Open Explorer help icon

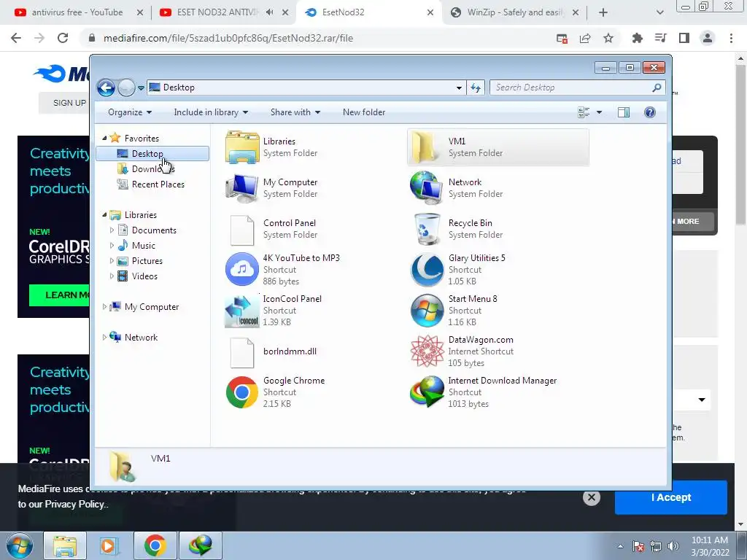(x=650, y=112)
